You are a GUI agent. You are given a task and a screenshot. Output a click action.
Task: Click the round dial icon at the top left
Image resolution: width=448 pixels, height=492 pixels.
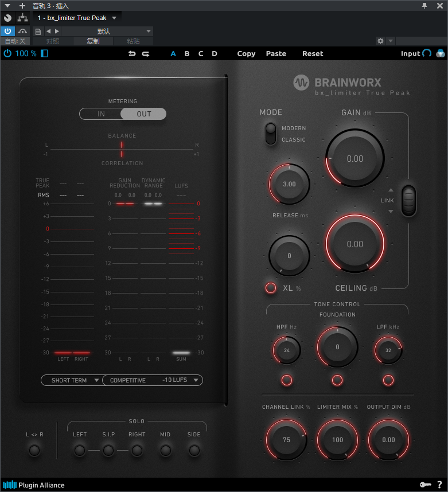(7, 18)
